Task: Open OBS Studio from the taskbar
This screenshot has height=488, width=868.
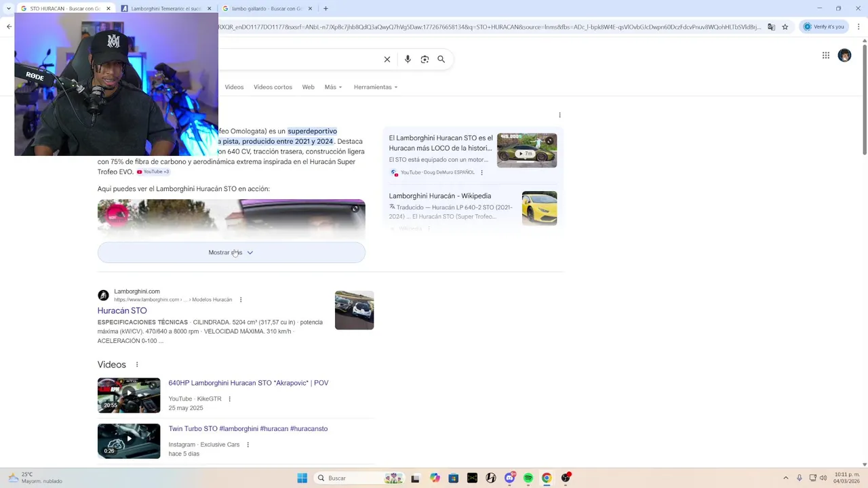Action: pos(566,478)
